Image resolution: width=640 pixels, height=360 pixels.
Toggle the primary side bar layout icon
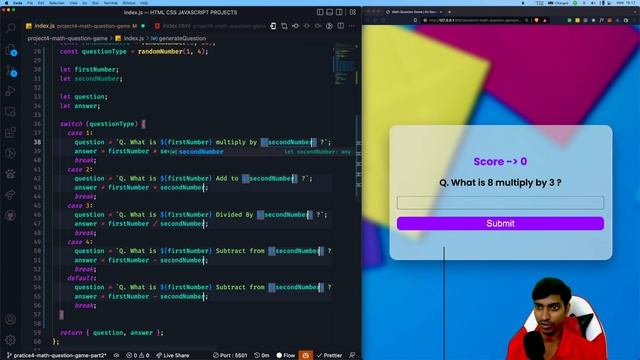point(320,12)
